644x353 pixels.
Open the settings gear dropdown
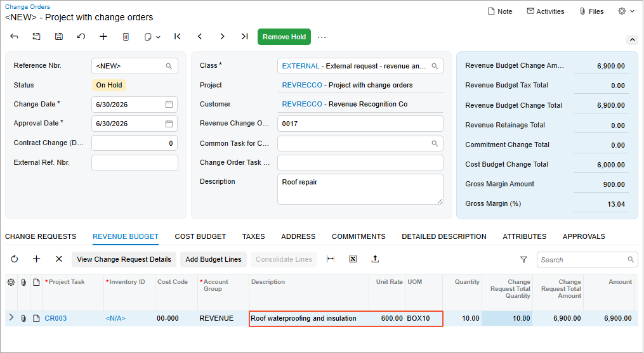[x=626, y=11]
